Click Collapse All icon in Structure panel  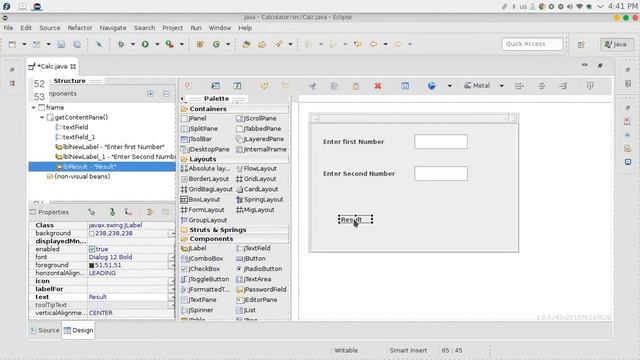[x=166, y=94]
